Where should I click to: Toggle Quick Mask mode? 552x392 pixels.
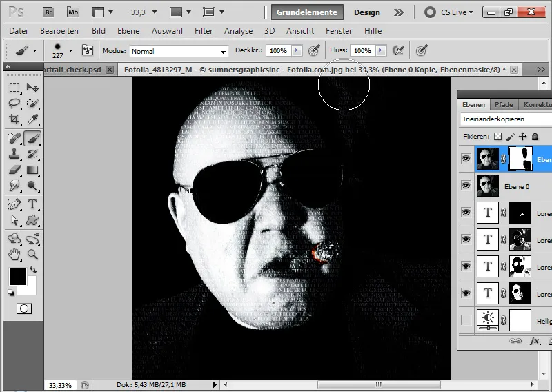24,308
